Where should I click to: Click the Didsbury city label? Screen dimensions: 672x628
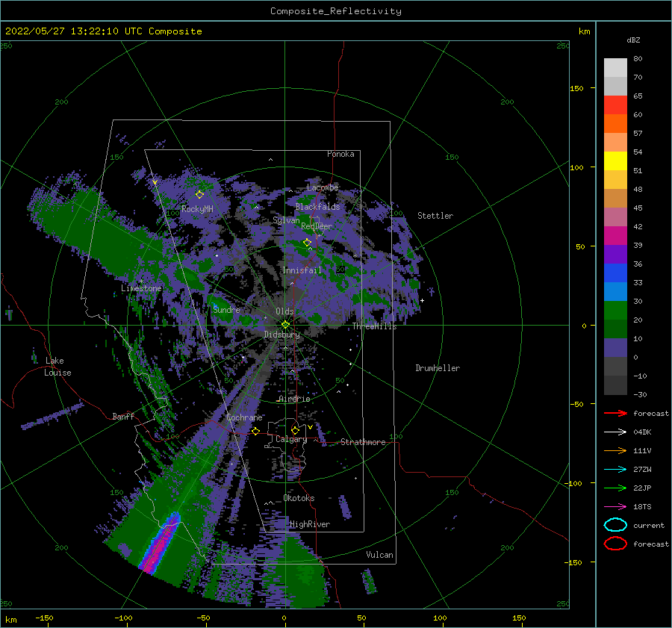pos(281,335)
